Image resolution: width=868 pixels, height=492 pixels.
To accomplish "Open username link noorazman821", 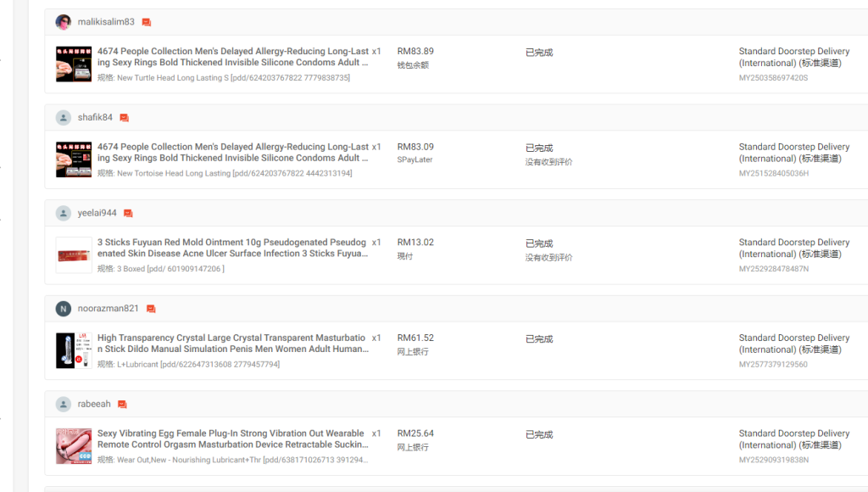I will coord(108,308).
